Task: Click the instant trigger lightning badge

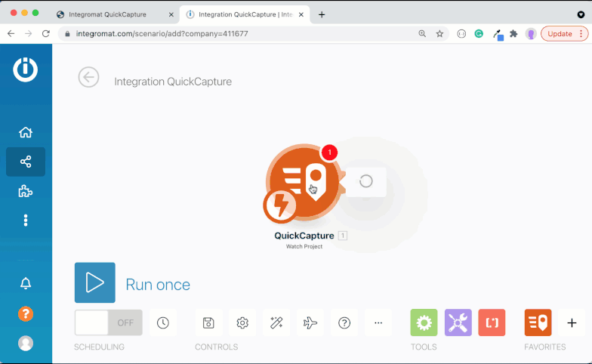Action: (279, 205)
